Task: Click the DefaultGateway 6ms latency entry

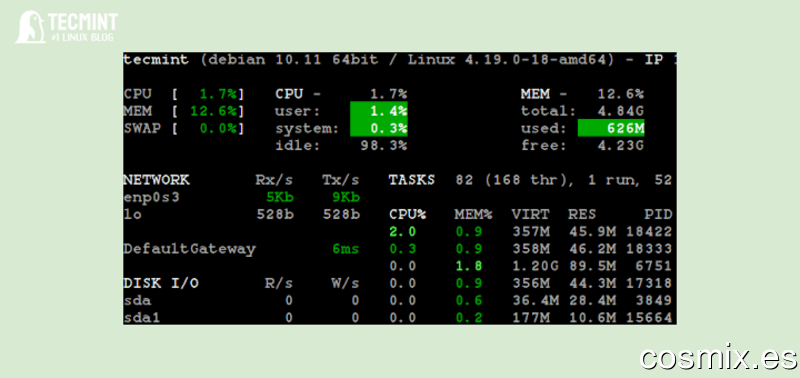Action: pos(242,249)
